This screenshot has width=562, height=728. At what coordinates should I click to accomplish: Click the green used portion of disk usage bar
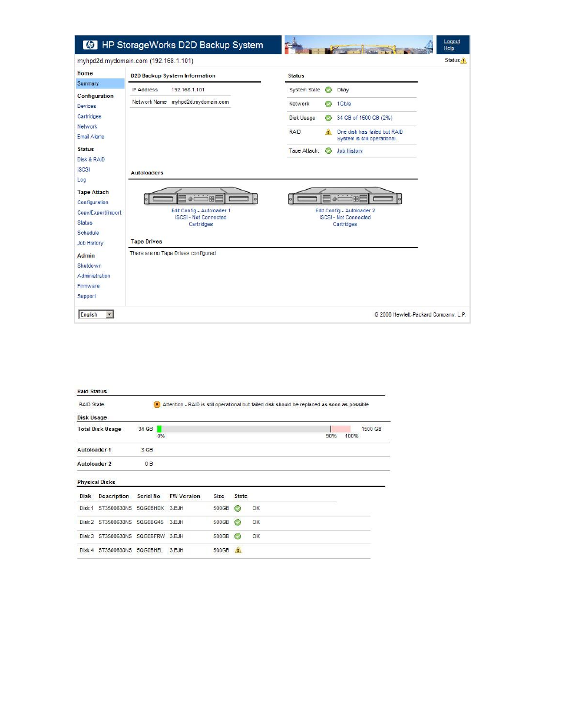(160, 429)
